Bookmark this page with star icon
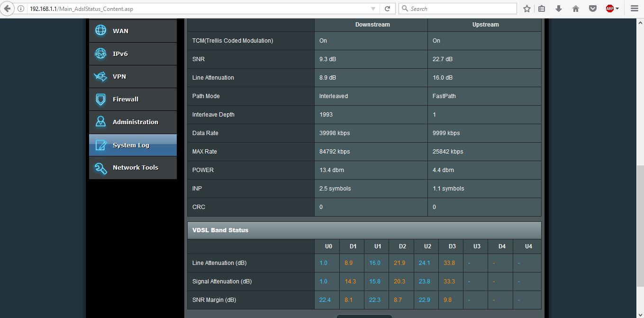This screenshot has width=644, height=318. pyautogui.click(x=527, y=9)
